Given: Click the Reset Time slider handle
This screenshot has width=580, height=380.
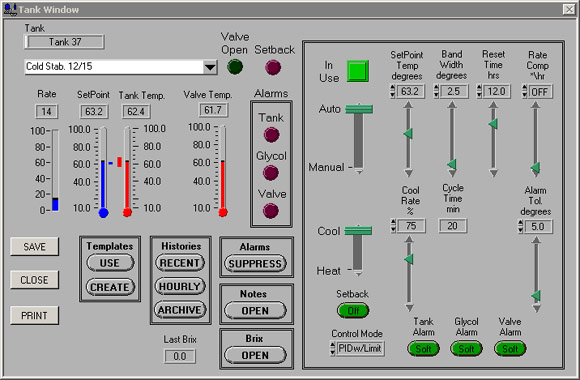Looking at the screenshot, I should 493,124.
